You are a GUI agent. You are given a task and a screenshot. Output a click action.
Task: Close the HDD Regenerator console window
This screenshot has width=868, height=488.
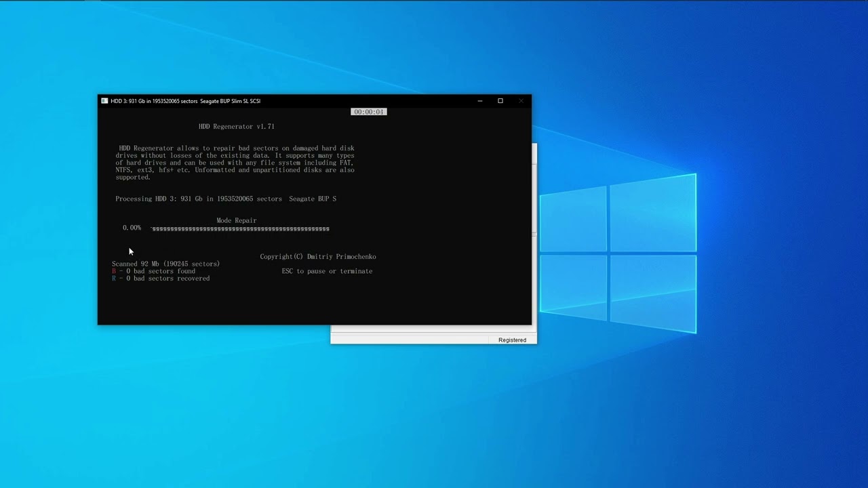521,101
